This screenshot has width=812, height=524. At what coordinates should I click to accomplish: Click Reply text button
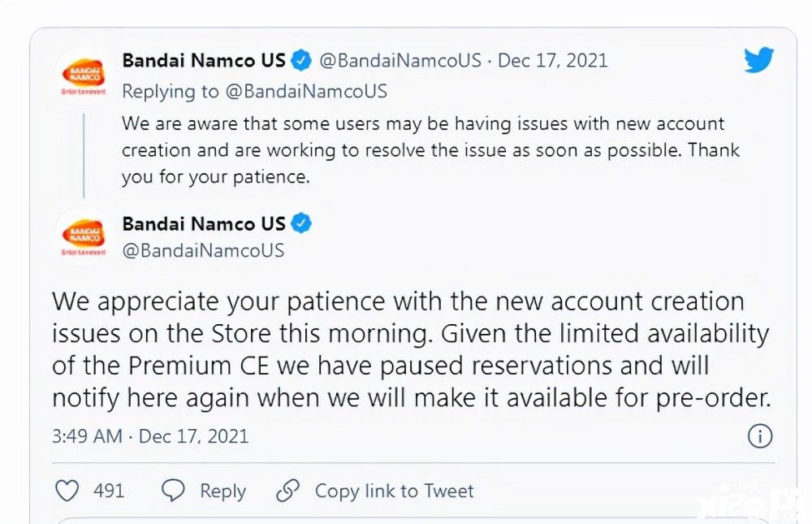222,491
